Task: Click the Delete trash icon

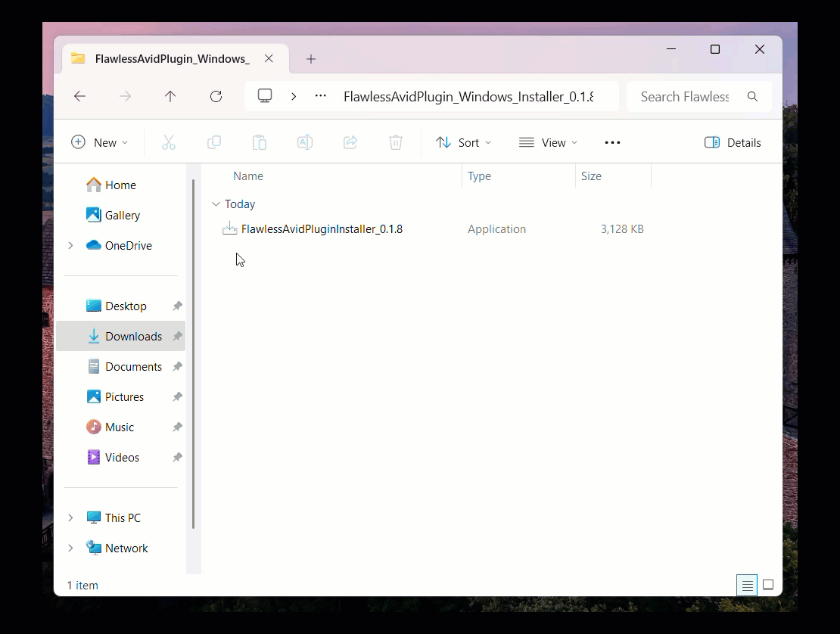Action: (x=395, y=142)
